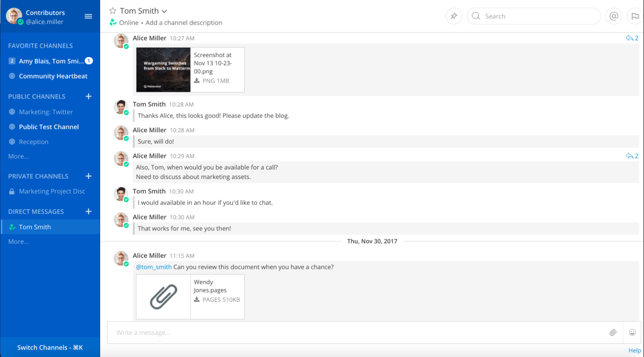The image size is (644, 357).
Task: Create a new private channel
Action: tap(88, 176)
